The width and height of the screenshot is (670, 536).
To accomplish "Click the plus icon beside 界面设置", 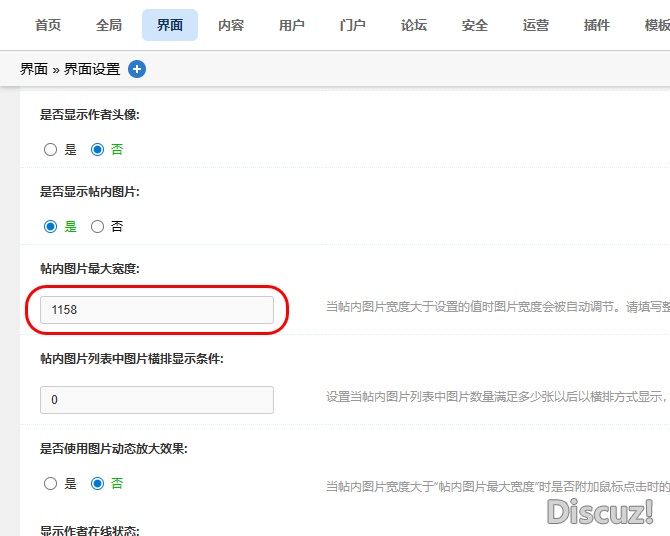I will click(x=137, y=69).
